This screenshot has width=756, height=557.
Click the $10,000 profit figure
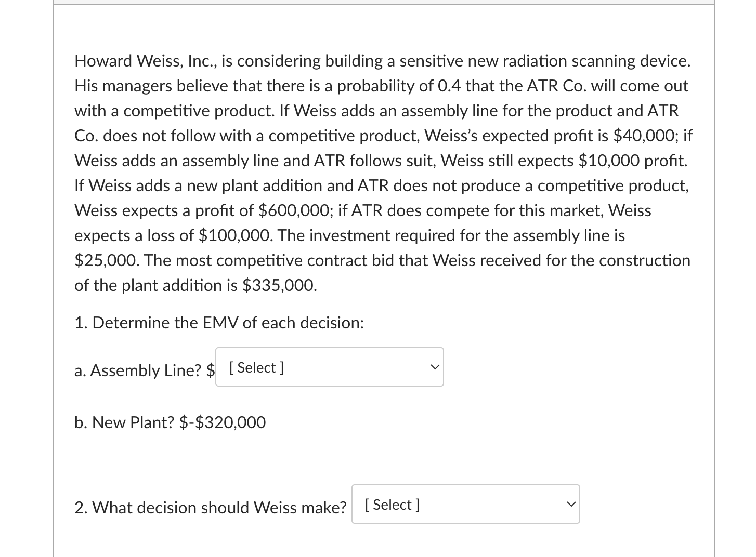609,161
